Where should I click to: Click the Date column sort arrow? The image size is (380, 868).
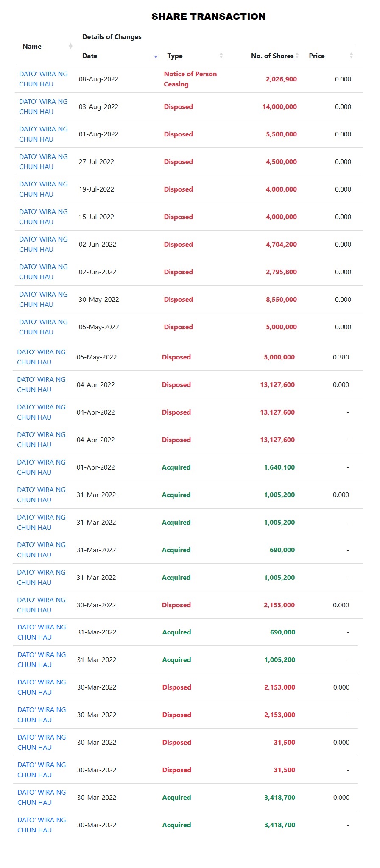click(x=156, y=56)
